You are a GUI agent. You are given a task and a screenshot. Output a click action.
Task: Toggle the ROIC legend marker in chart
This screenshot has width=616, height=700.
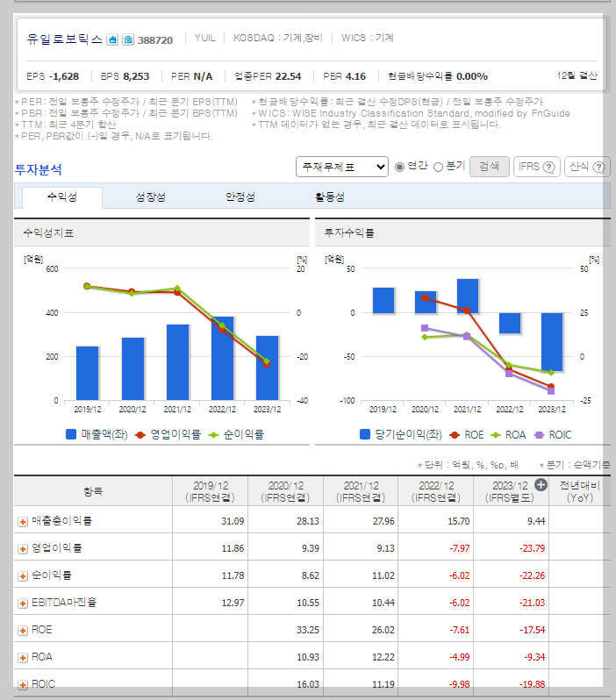(539, 435)
